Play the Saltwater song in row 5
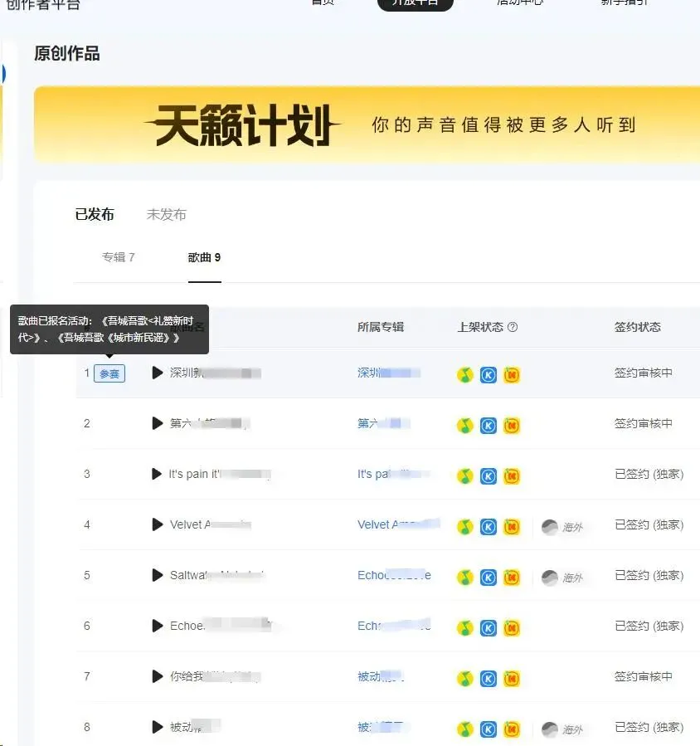700x746 pixels. point(158,575)
